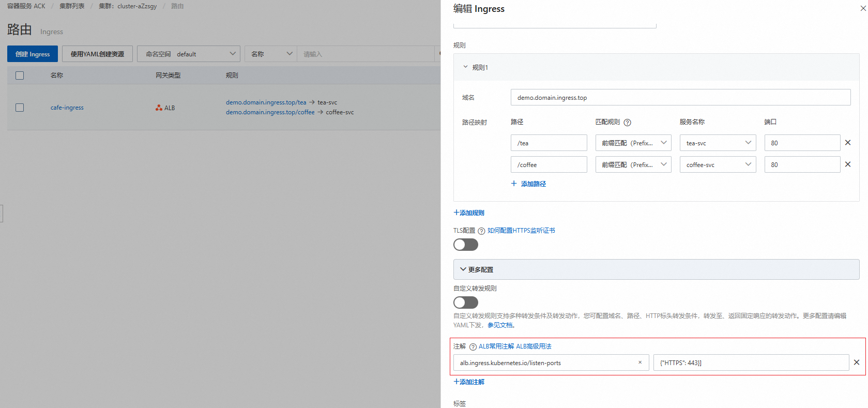Go to 容器服务 ACK breadcrumb

[x=26, y=6]
